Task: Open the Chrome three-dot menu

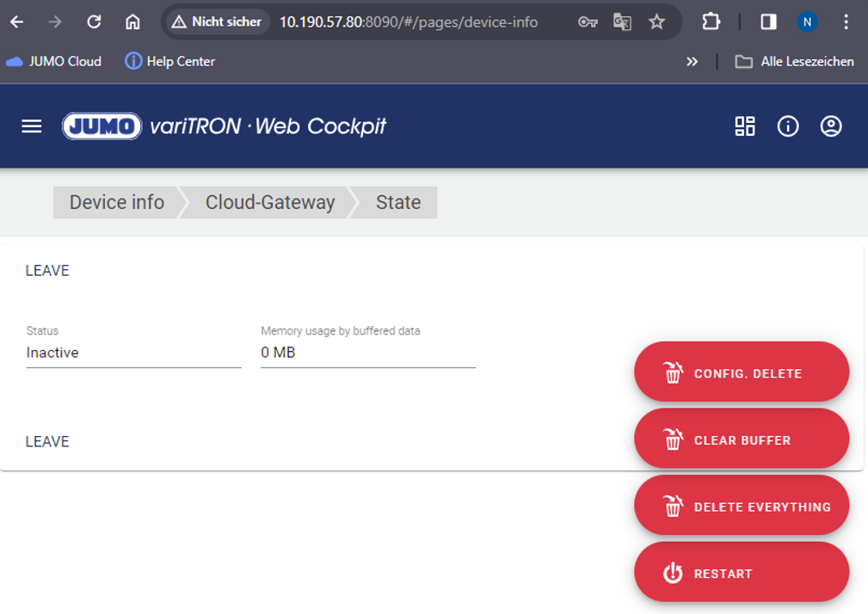Action: point(846,21)
